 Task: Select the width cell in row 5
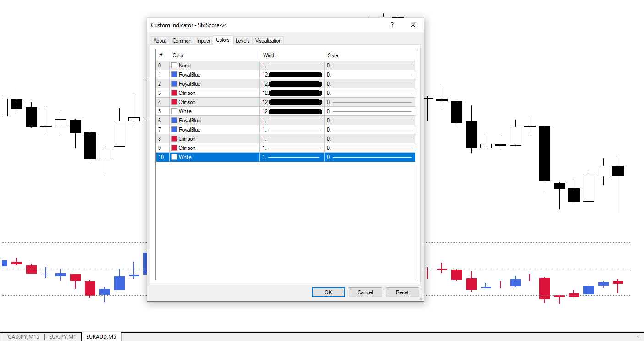click(292, 111)
